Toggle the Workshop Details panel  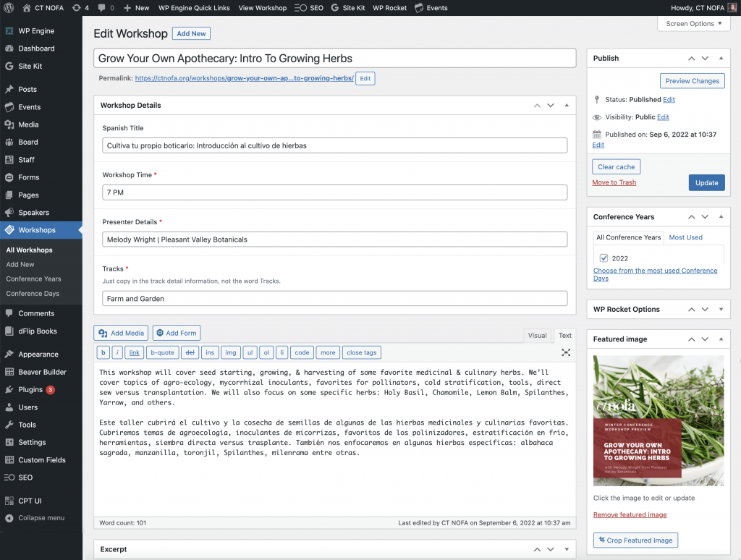point(566,106)
